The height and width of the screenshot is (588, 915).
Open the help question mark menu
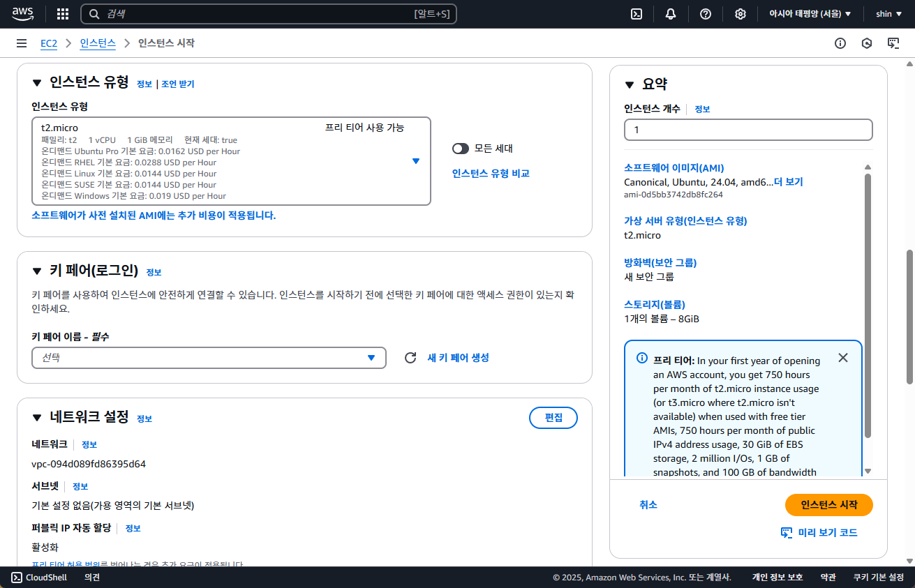tap(706, 14)
